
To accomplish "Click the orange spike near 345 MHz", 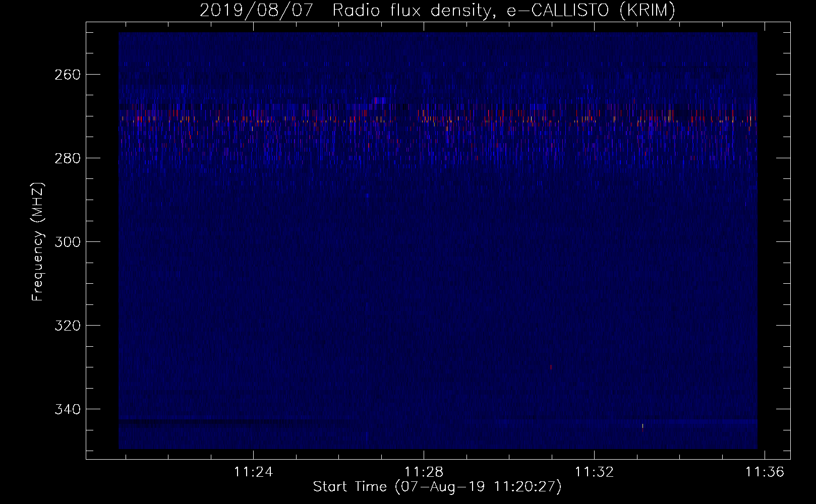I will click(643, 427).
